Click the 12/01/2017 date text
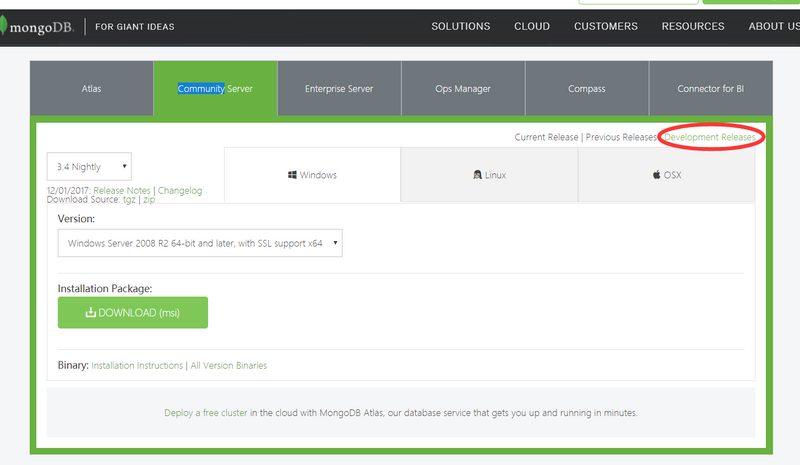Viewport: 800px width, 465px height. (68, 190)
